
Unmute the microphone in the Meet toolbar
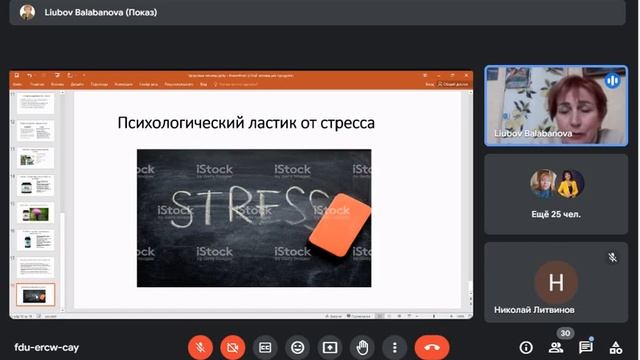200,347
